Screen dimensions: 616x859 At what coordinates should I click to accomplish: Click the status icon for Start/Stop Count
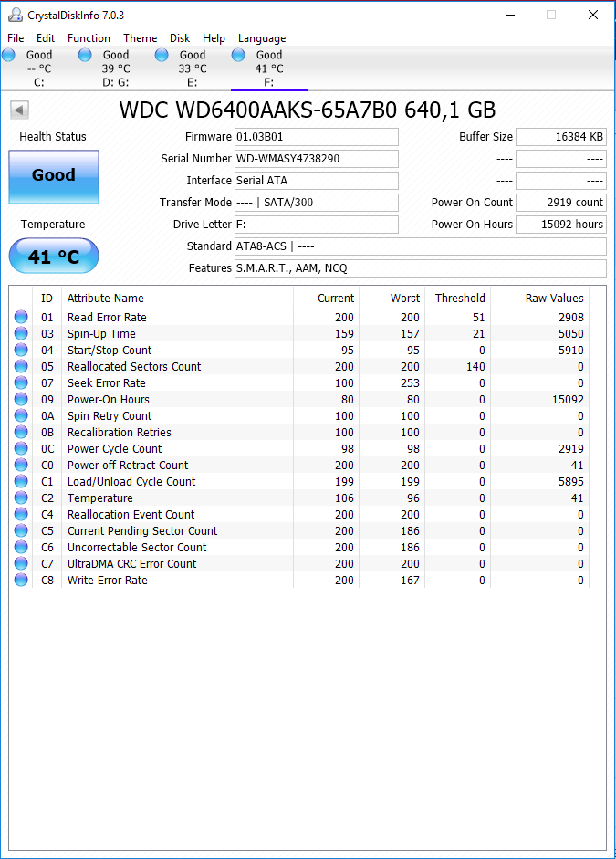[x=21, y=350]
